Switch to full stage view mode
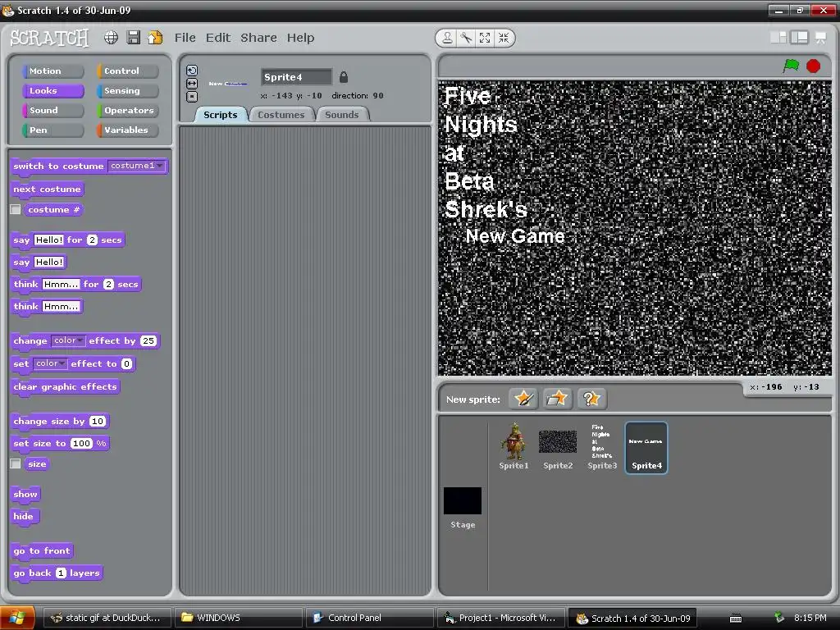840x630 pixels. 799,38
